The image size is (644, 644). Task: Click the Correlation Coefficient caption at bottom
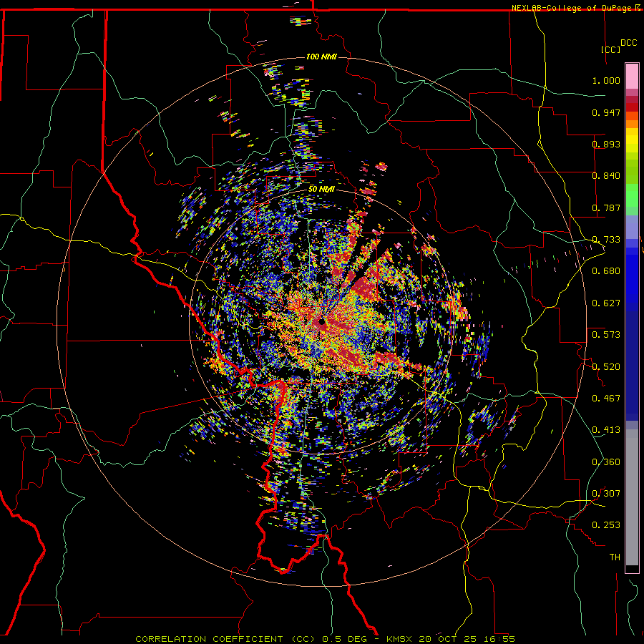click(326, 639)
